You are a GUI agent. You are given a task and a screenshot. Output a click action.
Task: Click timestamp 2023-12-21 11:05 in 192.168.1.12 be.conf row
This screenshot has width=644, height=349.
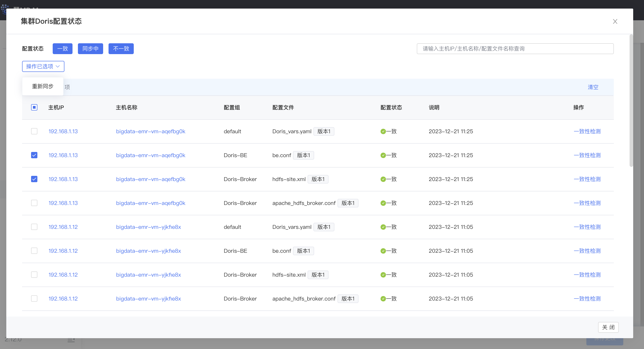[451, 251]
